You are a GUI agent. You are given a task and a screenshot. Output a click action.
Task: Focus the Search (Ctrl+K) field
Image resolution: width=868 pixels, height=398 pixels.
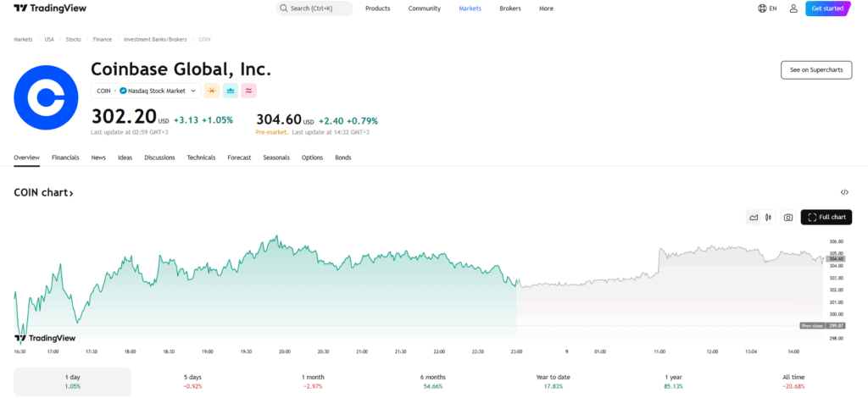click(314, 8)
